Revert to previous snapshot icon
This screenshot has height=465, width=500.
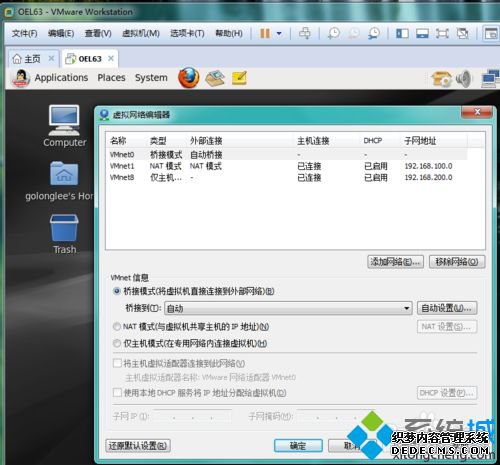[354, 33]
